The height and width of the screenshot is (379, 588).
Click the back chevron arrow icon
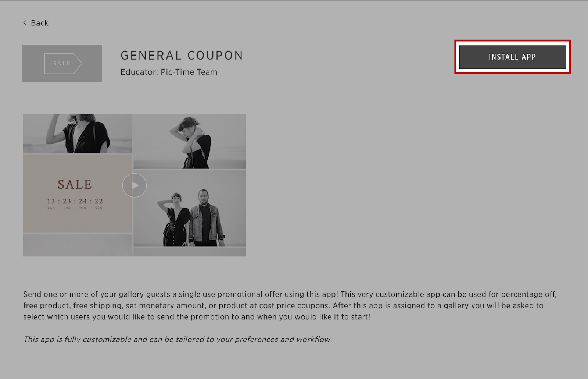pos(25,23)
